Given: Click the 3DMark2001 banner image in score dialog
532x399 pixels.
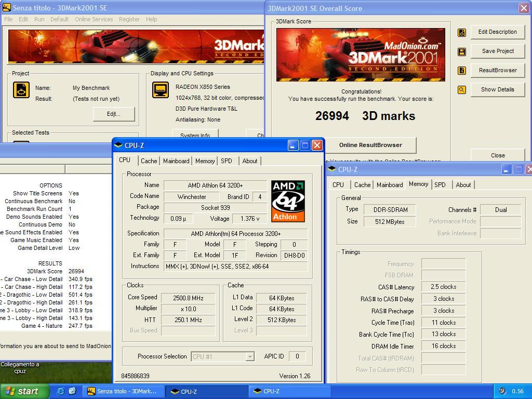Looking at the screenshot, I should click(361, 55).
